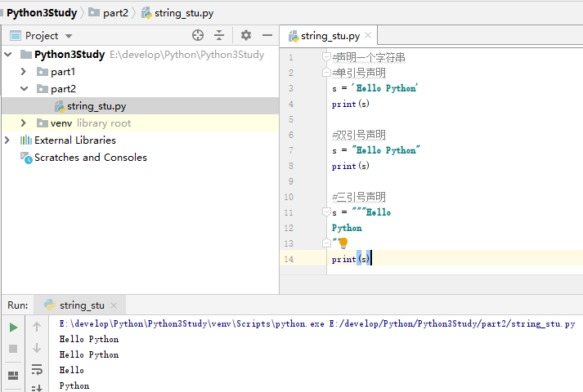The image size is (583, 392).
Task: Collapse the part2 folder
Action: click(24, 89)
